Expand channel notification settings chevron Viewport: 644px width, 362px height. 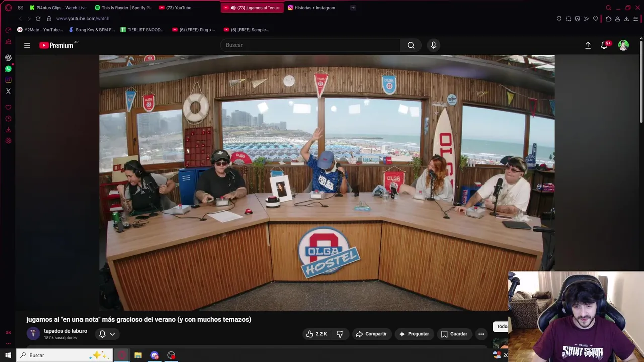click(112, 334)
